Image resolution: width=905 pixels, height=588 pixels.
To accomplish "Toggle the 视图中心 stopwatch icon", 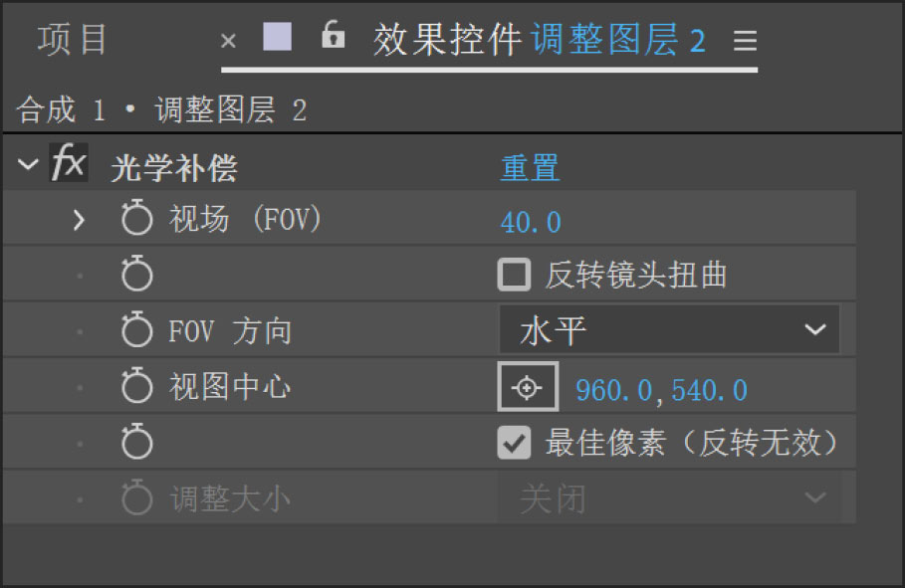I will pyautogui.click(x=136, y=386).
